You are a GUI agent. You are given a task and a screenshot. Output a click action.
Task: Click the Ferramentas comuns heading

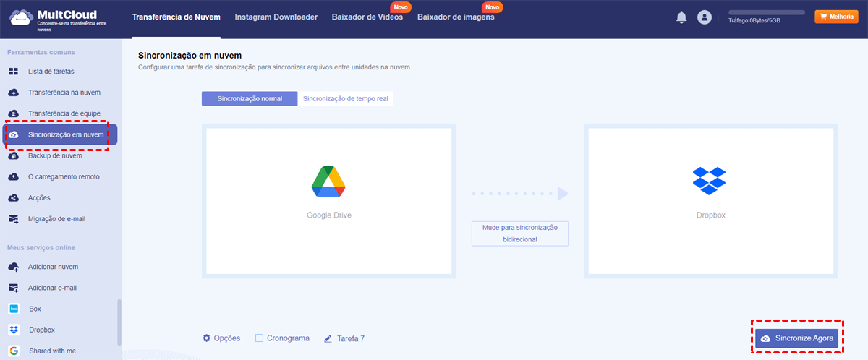(41, 52)
